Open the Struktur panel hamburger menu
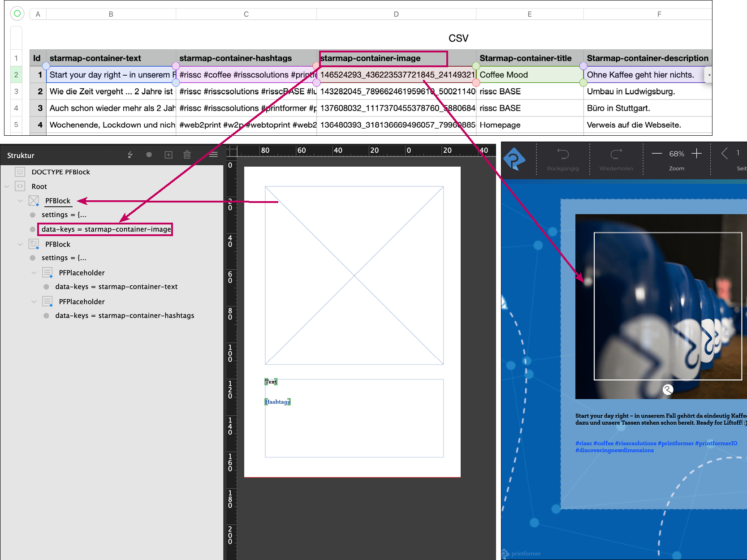The image size is (747, 560). point(213,155)
